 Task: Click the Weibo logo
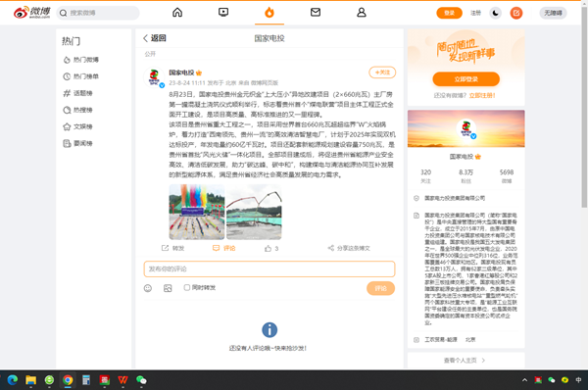coord(32,13)
